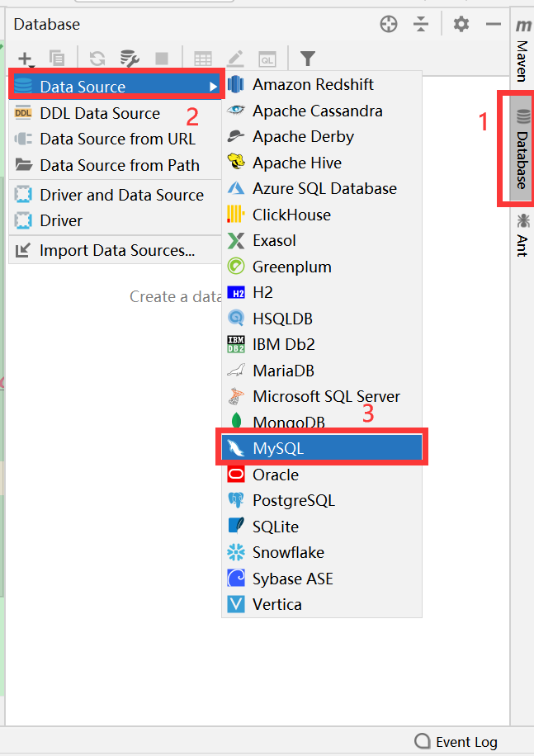Choose DDL Data Source menu item
Viewport: 534px width, 756px height.
tap(115, 113)
